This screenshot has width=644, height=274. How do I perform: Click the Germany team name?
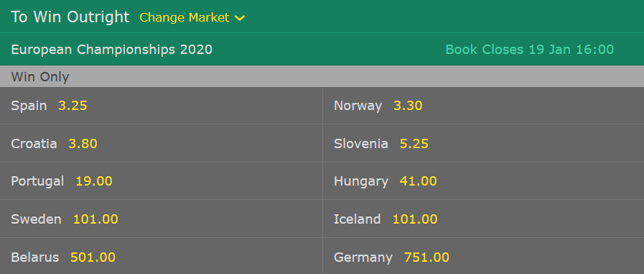(363, 257)
